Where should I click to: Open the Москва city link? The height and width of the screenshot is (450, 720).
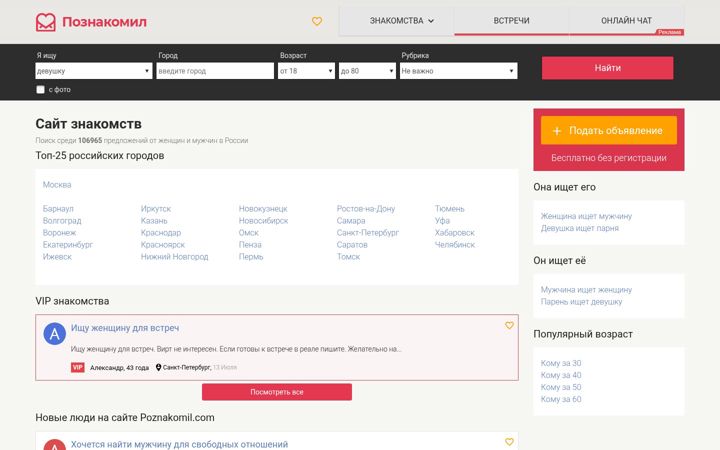[x=57, y=185]
